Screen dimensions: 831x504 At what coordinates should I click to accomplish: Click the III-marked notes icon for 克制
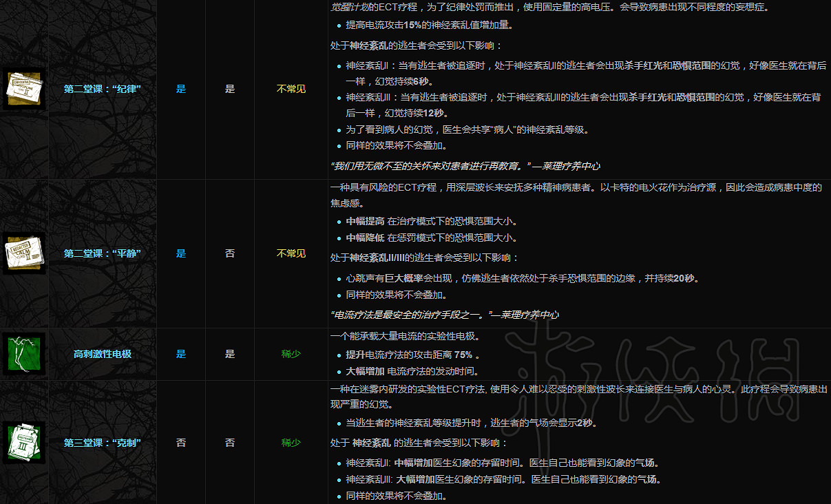[24, 442]
